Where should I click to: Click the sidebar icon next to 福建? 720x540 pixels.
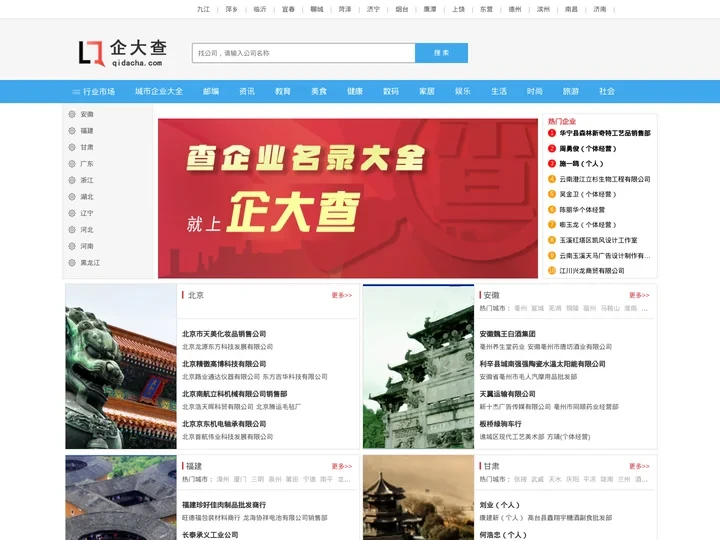tap(72, 131)
